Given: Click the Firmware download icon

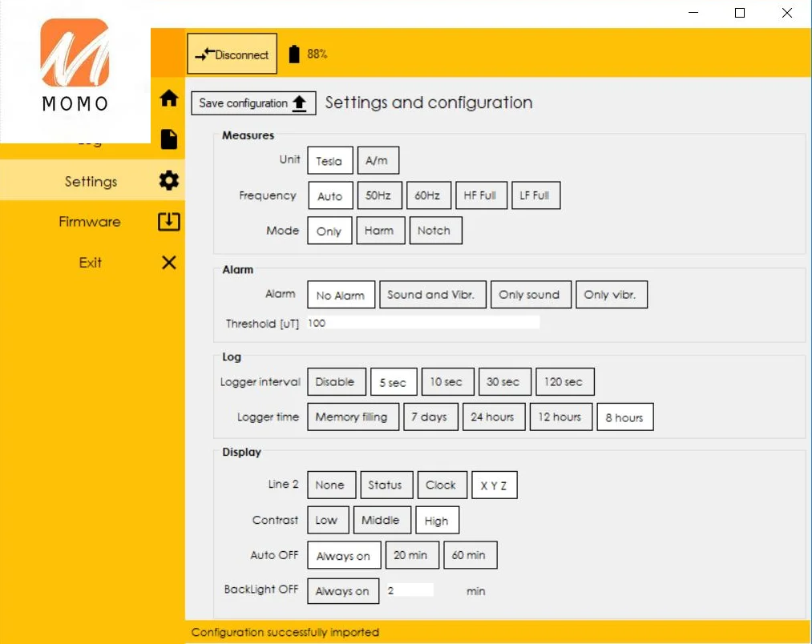Looking at the screenshot, I should point(168,222).
